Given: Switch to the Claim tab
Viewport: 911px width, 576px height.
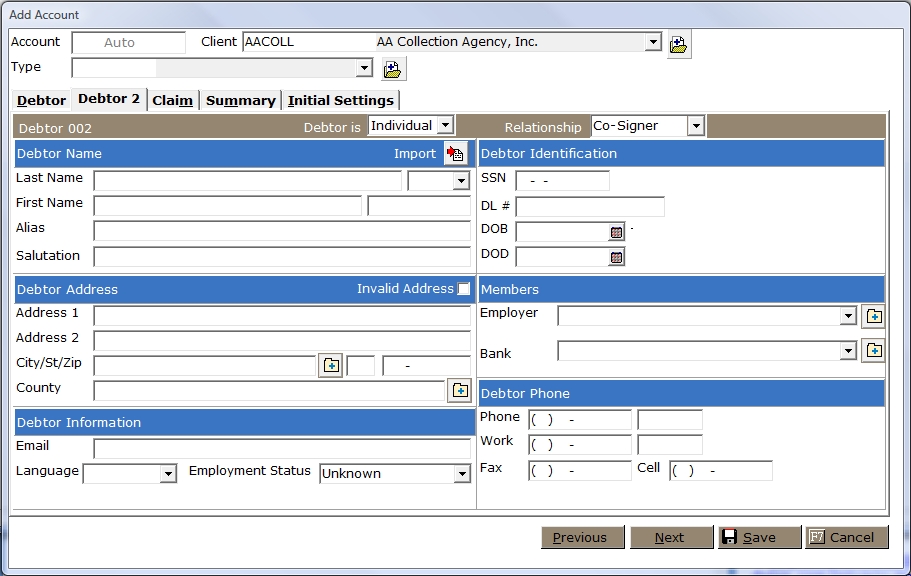Looking at the screenshot, I should click(x=173, y=100).
